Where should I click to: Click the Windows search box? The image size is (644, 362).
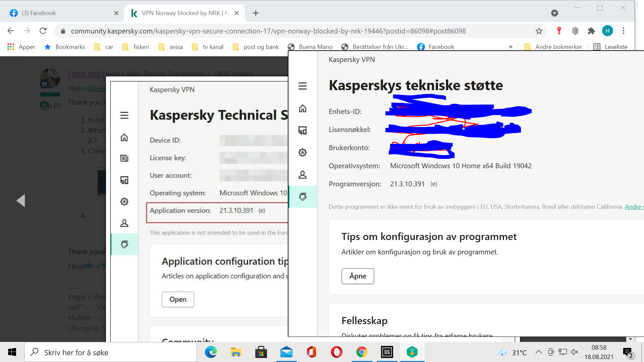coord(111,352)
